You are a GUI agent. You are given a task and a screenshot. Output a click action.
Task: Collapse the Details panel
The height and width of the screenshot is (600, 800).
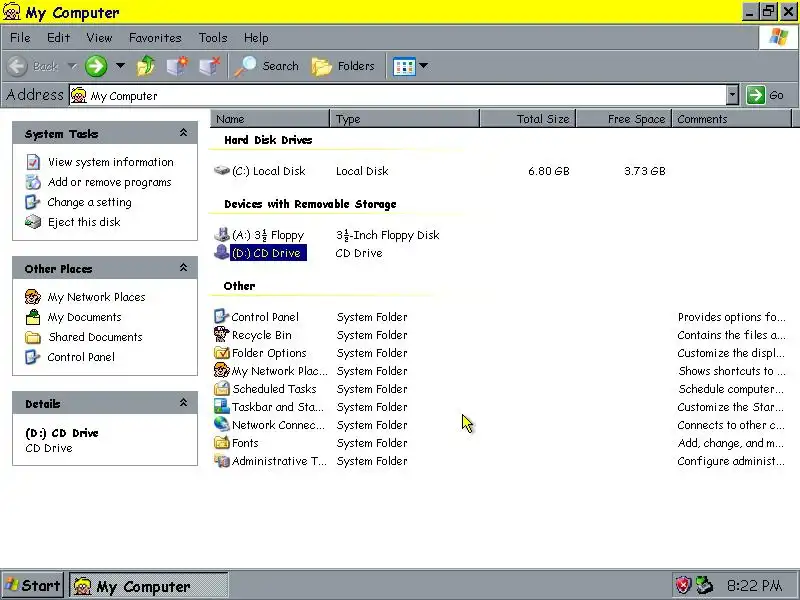pyautogui.click(x=183, y=403)
